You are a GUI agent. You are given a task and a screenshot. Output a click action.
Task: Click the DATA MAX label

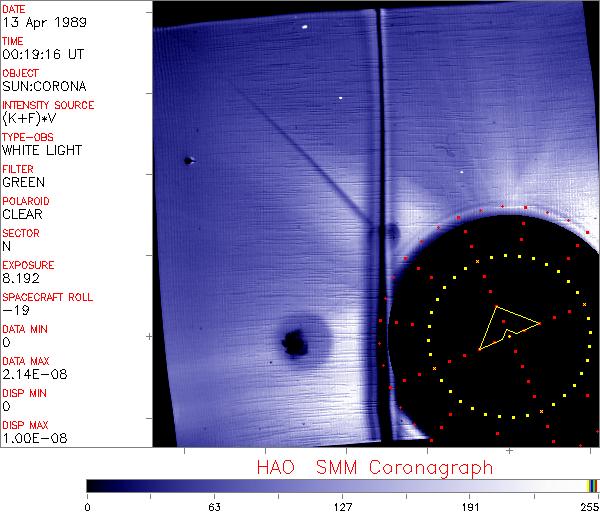tap(26, 361)
